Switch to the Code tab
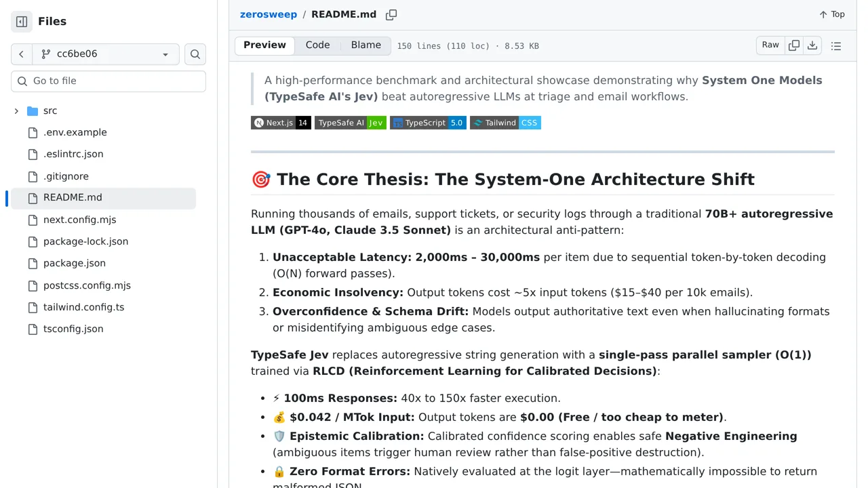The width and height of the screenshot is (868, 488). (x=317, y=45)
